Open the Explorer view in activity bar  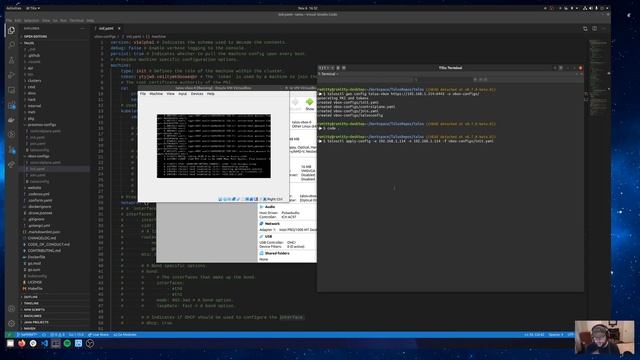click(x=11, y=30)
